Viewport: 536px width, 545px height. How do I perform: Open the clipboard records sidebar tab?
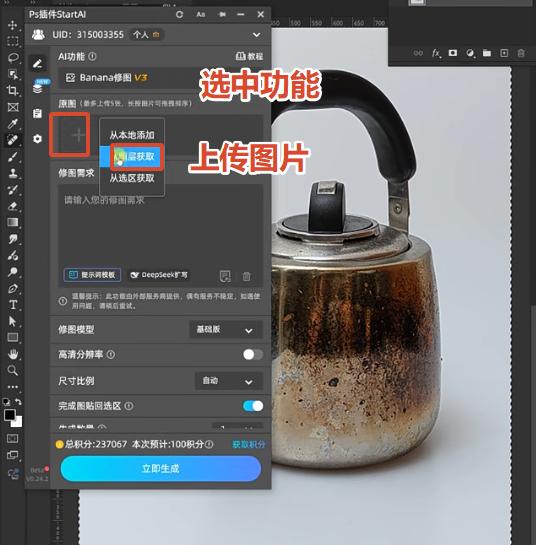click(x=38, y=113)
